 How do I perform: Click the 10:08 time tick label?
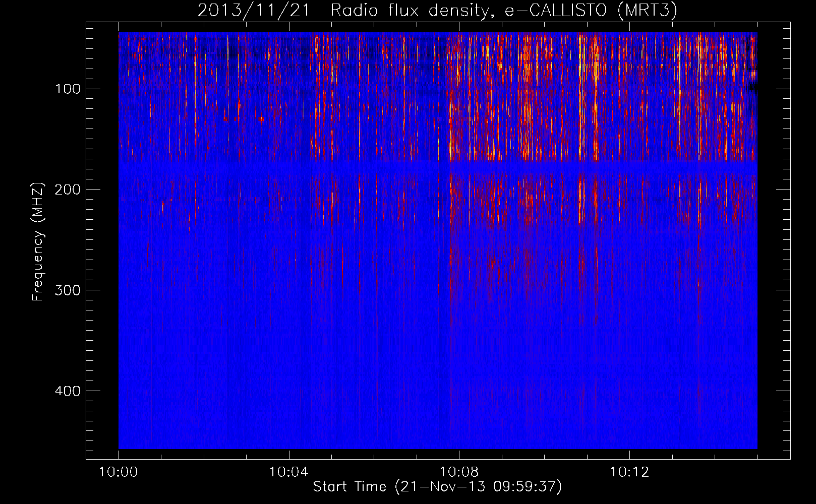(459, 472)
